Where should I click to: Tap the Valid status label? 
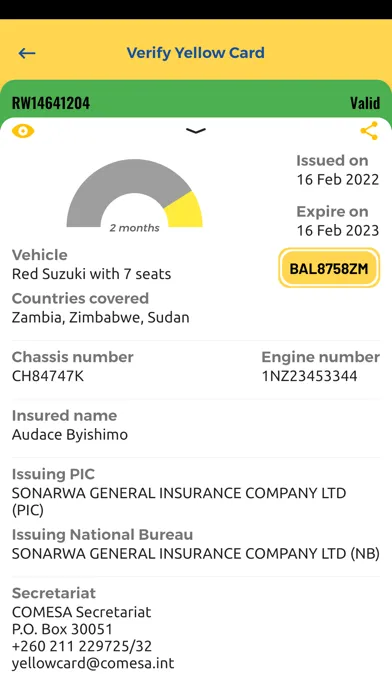pos(365,103)
